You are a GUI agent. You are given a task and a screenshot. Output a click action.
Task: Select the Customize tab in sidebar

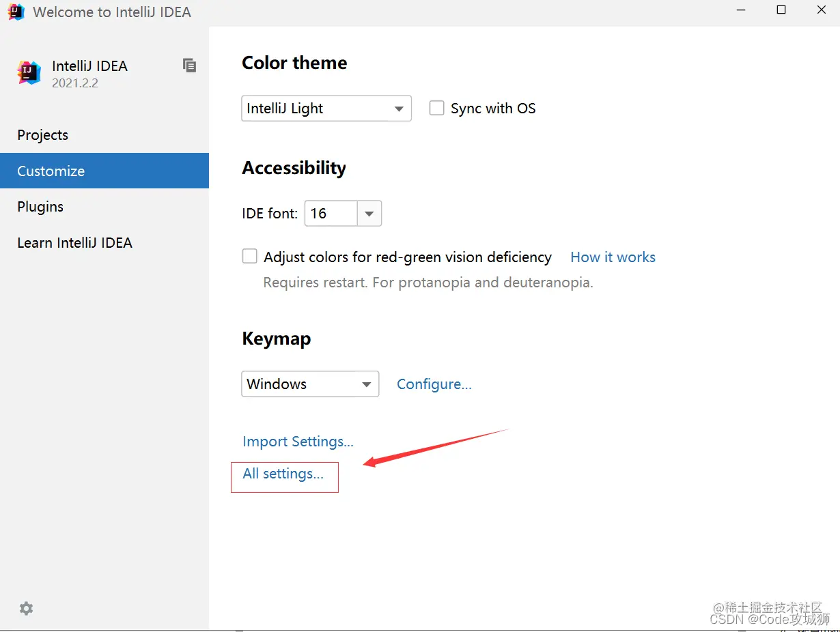coord(51,171)
